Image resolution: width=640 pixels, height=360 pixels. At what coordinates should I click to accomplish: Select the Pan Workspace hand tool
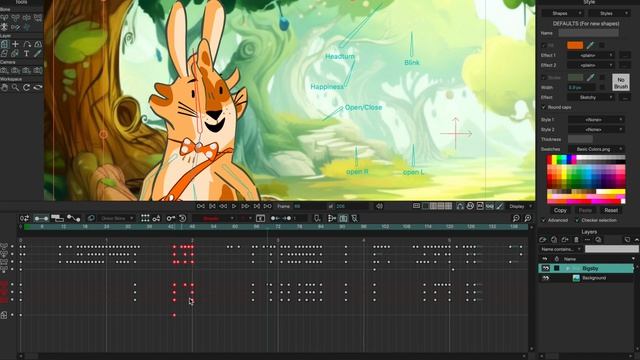click(4, 87)
